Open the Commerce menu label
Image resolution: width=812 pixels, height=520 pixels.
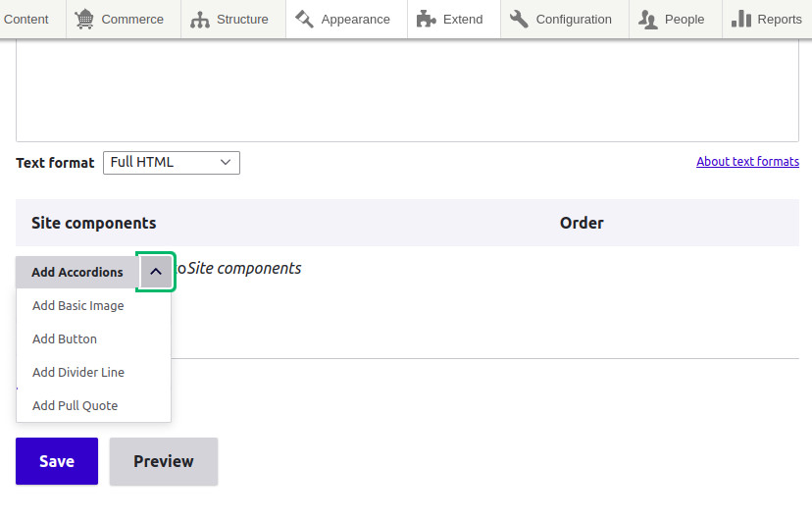[x=132, y=20]
